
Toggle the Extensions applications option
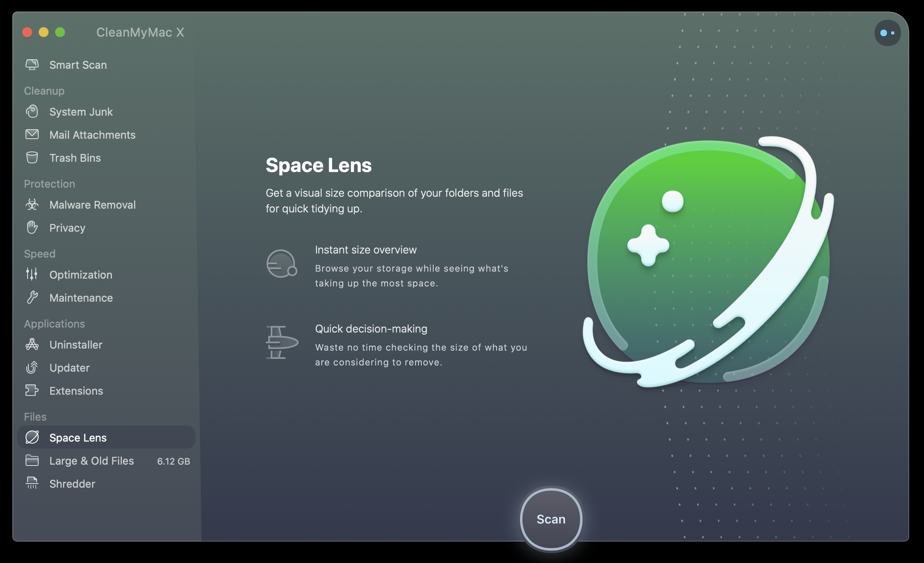76,390
